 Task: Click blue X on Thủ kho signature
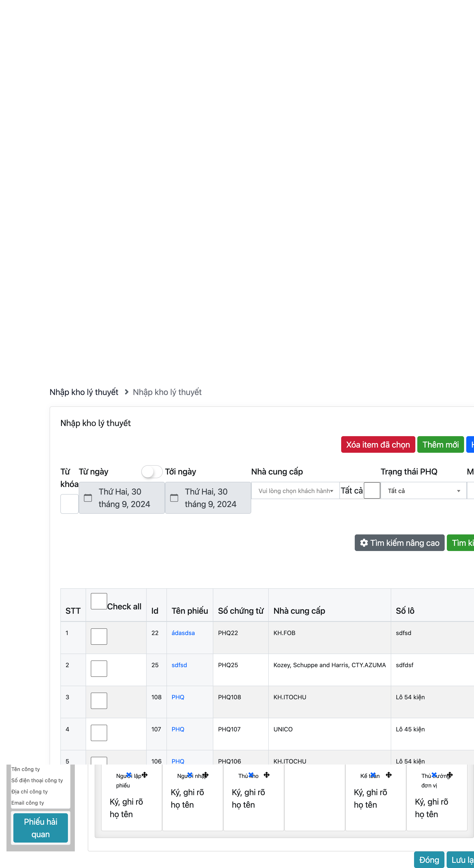[251, 775]
